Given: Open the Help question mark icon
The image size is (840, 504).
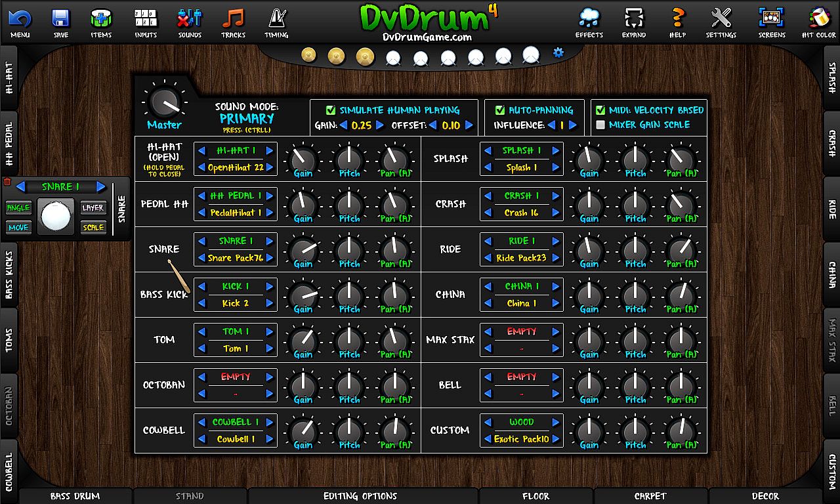Looking at the screenshot, I should (x=678, y=18).
